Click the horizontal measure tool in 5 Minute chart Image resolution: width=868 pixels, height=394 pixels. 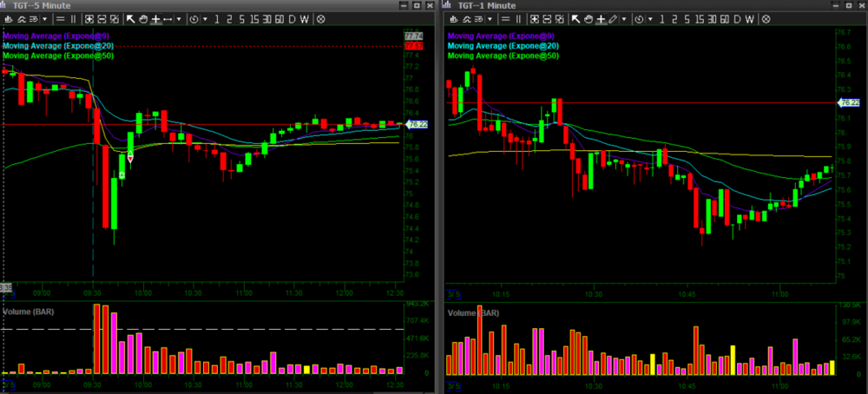click(x=168, y=18)
